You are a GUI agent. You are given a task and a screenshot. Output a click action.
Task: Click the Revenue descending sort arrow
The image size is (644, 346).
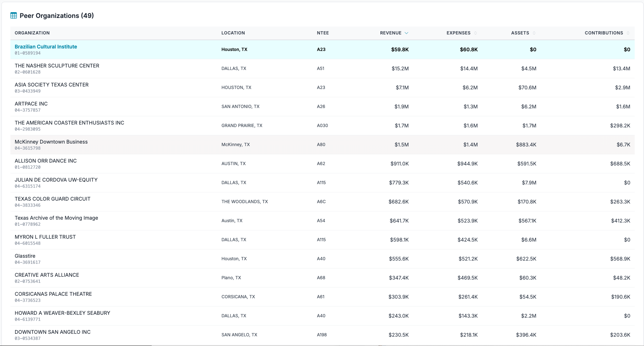coord(406,33)
